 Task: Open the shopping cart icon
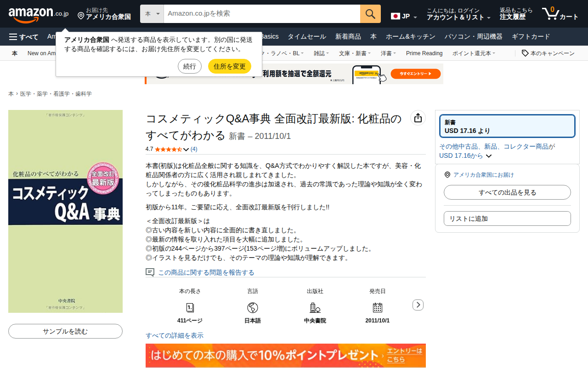pos(550,14)
